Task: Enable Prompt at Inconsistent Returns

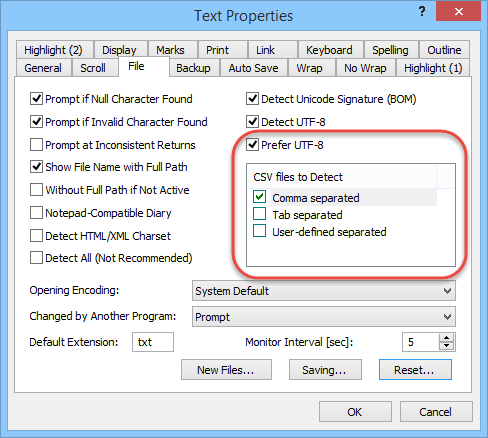Action: click(36, 145)
